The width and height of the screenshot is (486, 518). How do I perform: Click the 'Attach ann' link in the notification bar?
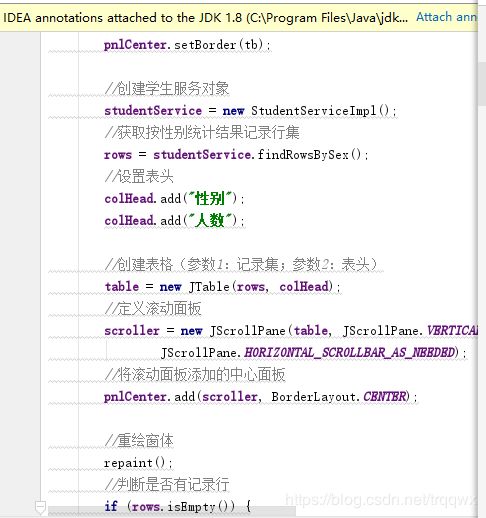pyautogui.click(x=447, y=17)
